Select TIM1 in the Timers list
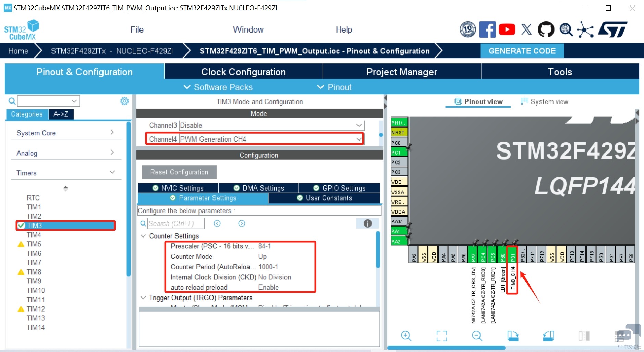644x352 pixels. pos(34,207)
